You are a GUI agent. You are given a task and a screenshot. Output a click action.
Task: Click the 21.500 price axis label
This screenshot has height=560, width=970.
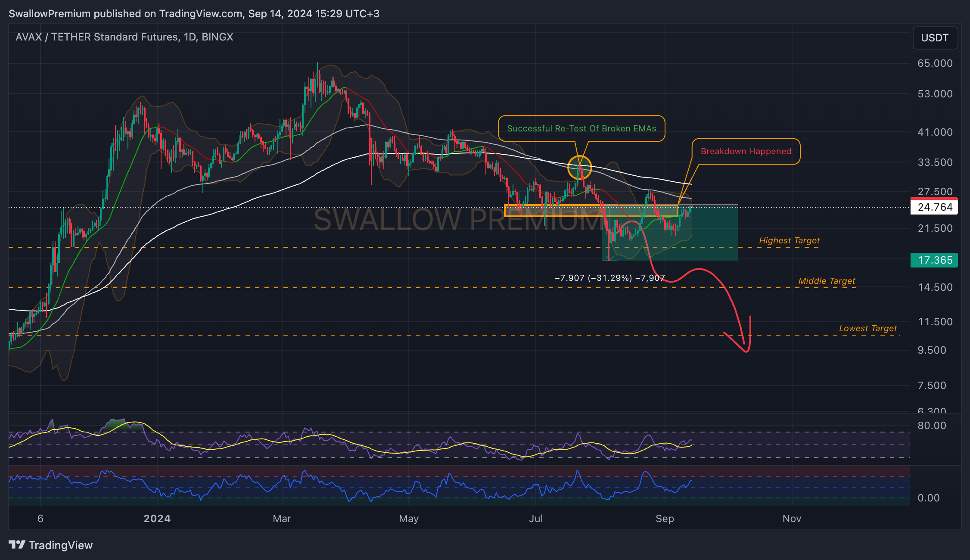click(935, 228)
